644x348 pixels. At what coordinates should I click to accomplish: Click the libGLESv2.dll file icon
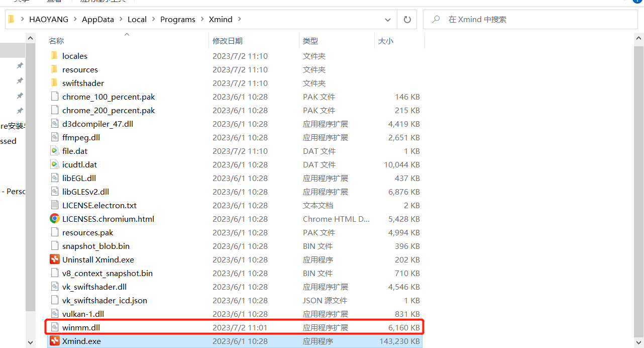54,192
